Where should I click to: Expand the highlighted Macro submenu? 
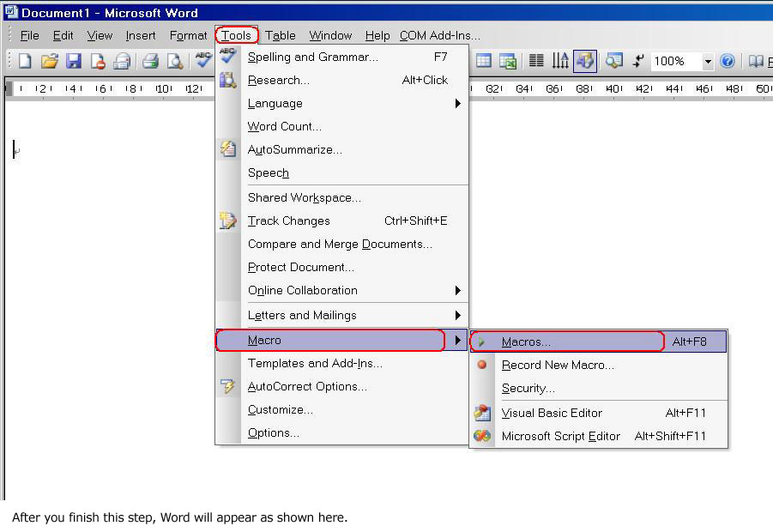(341, 340)
